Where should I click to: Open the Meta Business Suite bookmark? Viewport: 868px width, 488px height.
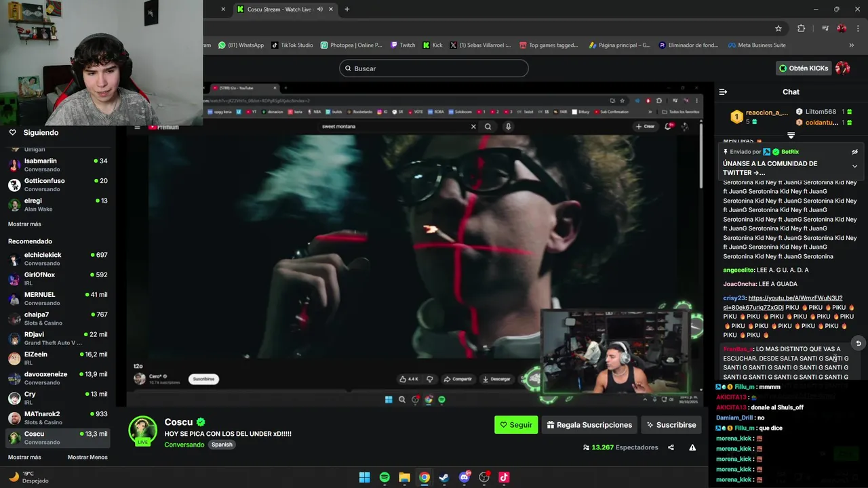tap(757, 45)
